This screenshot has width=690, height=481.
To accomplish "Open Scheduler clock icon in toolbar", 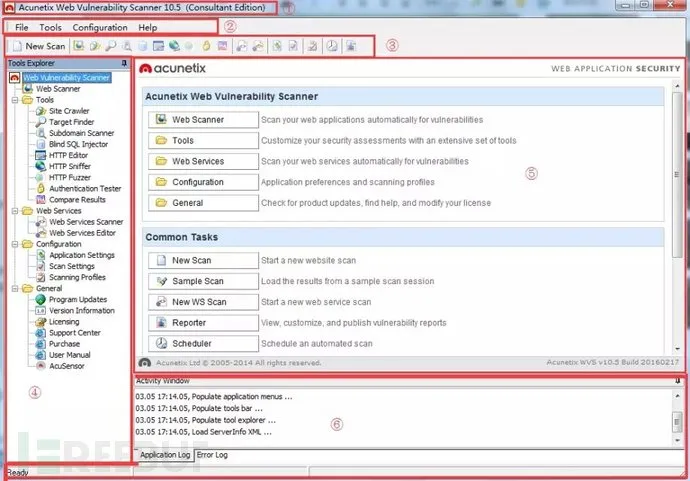I will (332, 46).
